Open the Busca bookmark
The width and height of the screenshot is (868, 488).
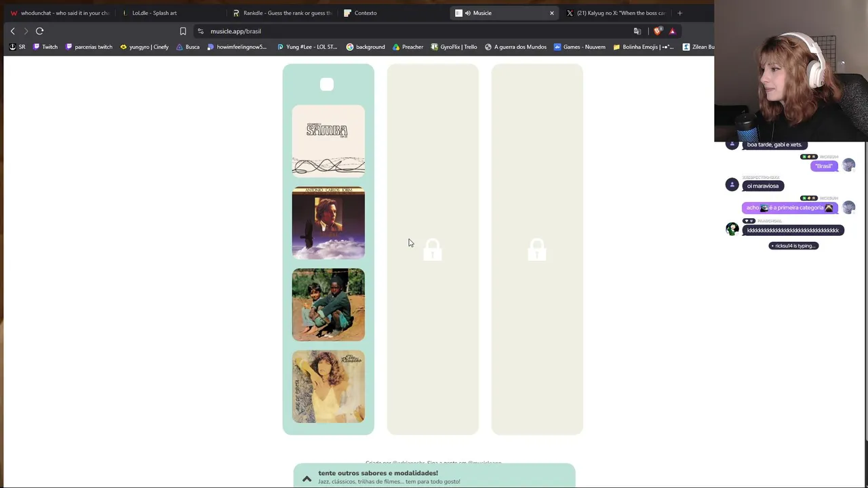(188, 47)
